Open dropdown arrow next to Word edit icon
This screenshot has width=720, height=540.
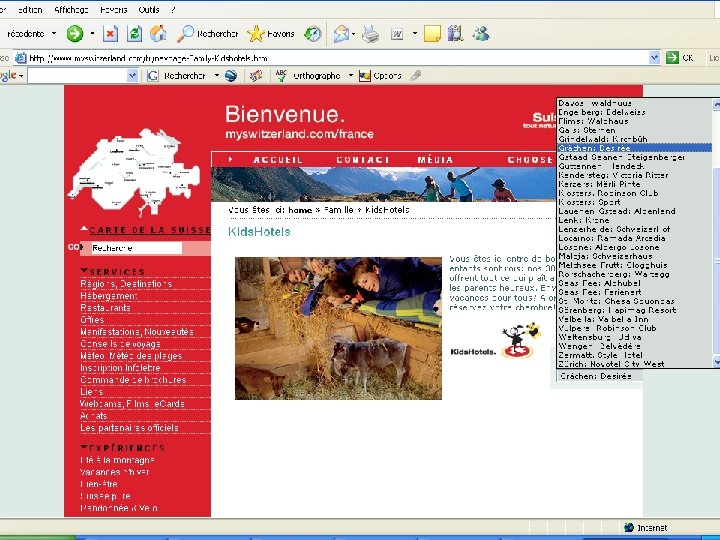click(x=415, y=34)
